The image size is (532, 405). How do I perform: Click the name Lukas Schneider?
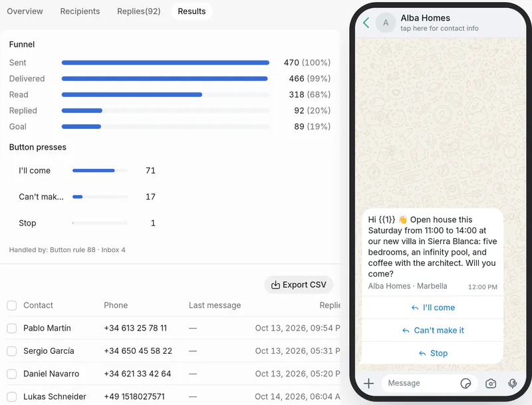[x=55, y=396]
